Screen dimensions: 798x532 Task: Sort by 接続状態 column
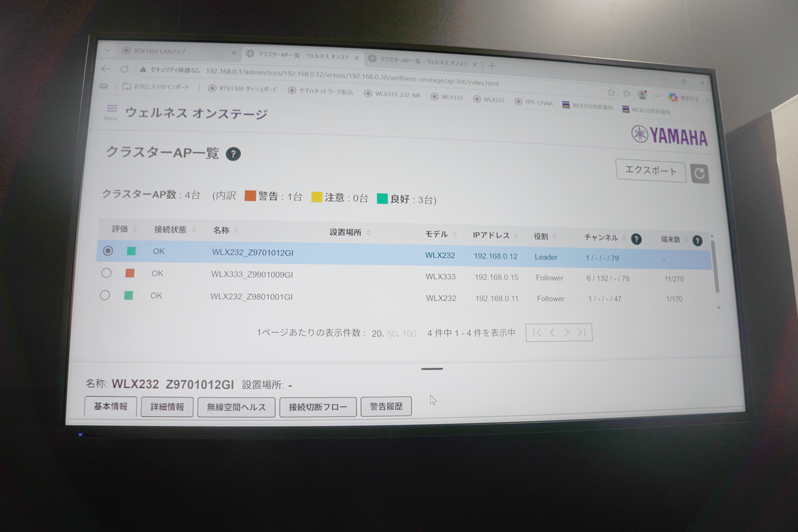[x=175, y=229]
